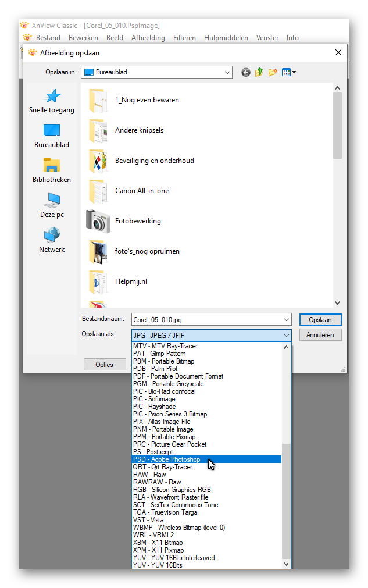This screenshot has height=588, width=368.
Task: Choose TGA - Truevision Targa format
Action: click(x=207, y=512)
